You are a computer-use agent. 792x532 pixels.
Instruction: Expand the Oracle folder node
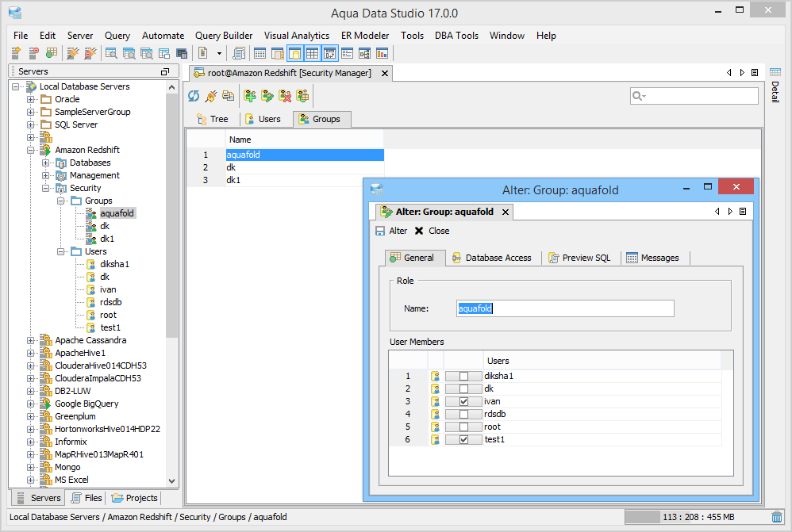[x=31, y=99]
